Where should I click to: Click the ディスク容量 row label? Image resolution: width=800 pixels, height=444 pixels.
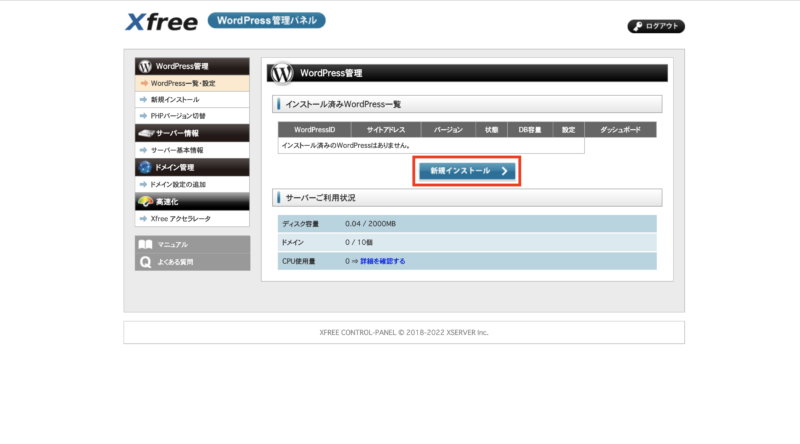coord(301,224)
